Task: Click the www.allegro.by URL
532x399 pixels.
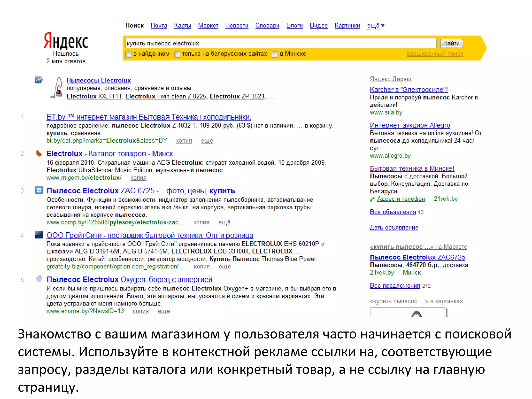Action: pyautogui.click(x=390, y=156)
